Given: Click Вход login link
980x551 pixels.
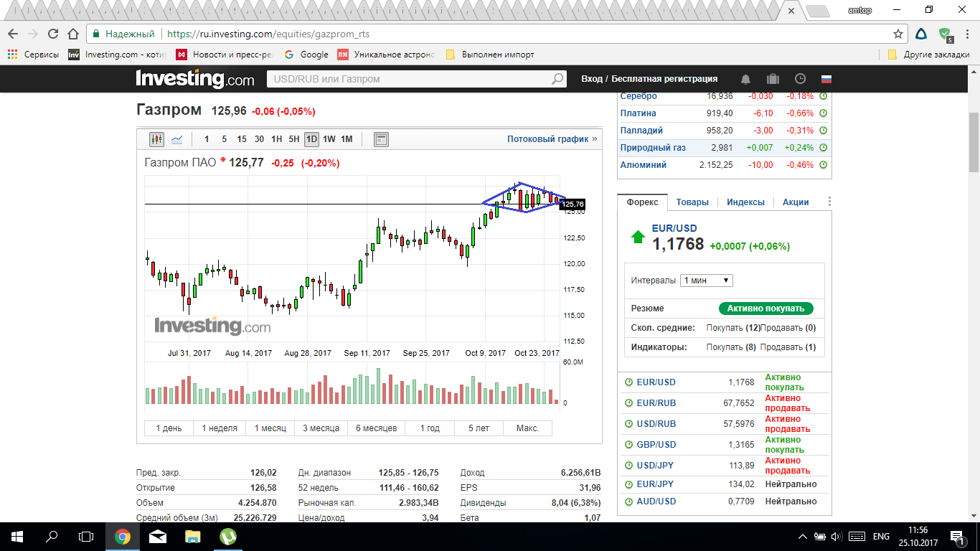Looking at the screenshot, I should pyautogui.click(x=592, y=79).
